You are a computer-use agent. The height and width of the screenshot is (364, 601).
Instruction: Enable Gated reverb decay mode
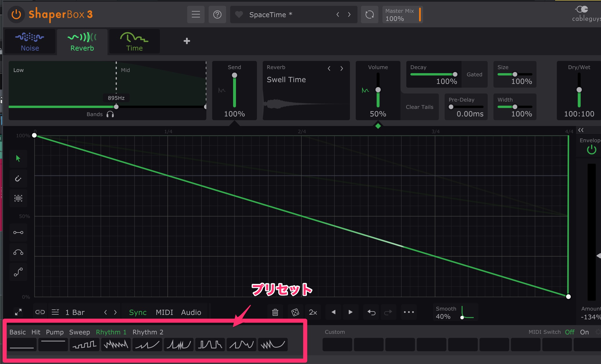coord(474,75)
